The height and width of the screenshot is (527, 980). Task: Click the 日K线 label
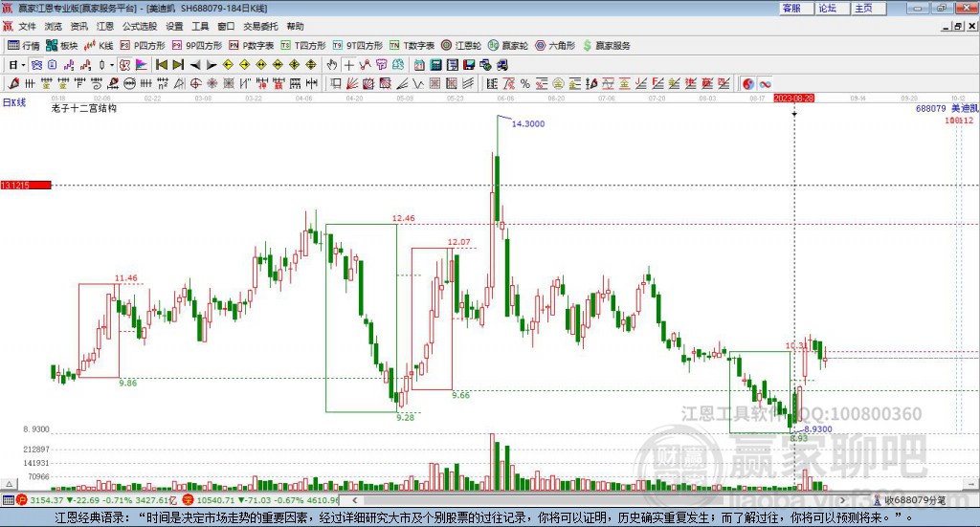pos(14,102)
